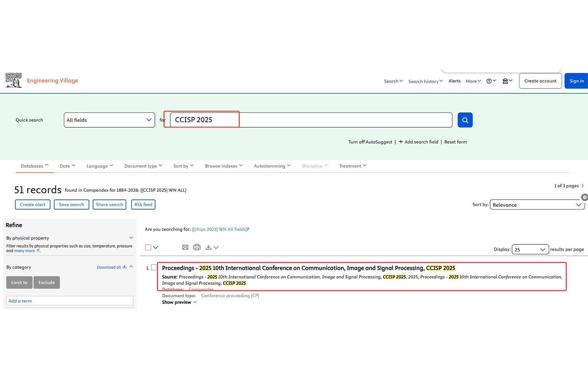Change the Display results per page dropdown

530,250
